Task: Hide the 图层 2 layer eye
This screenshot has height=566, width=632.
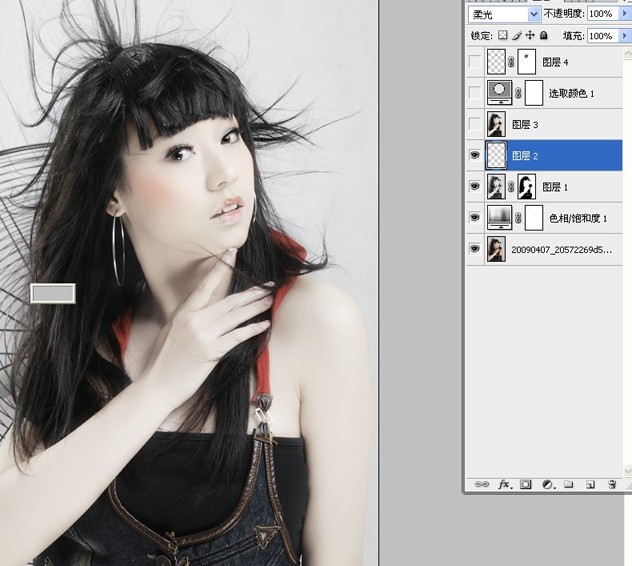Action: [x=475, y=155]
